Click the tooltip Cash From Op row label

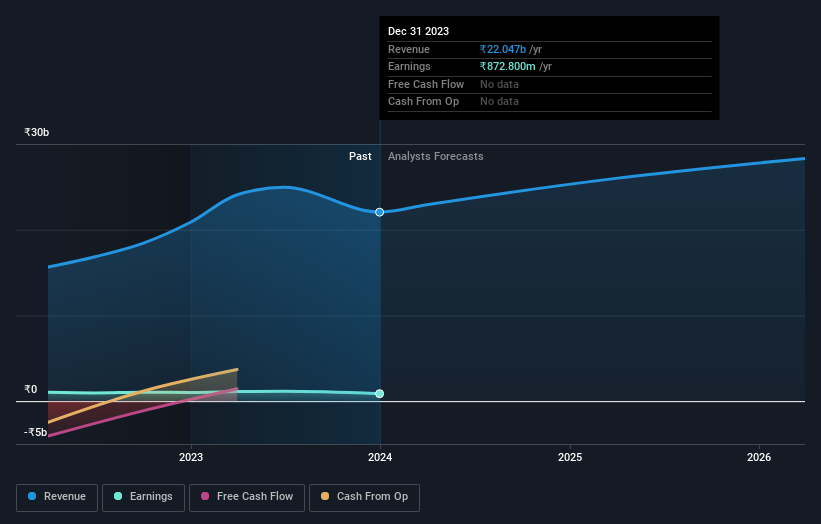click(x=423, y=102)
